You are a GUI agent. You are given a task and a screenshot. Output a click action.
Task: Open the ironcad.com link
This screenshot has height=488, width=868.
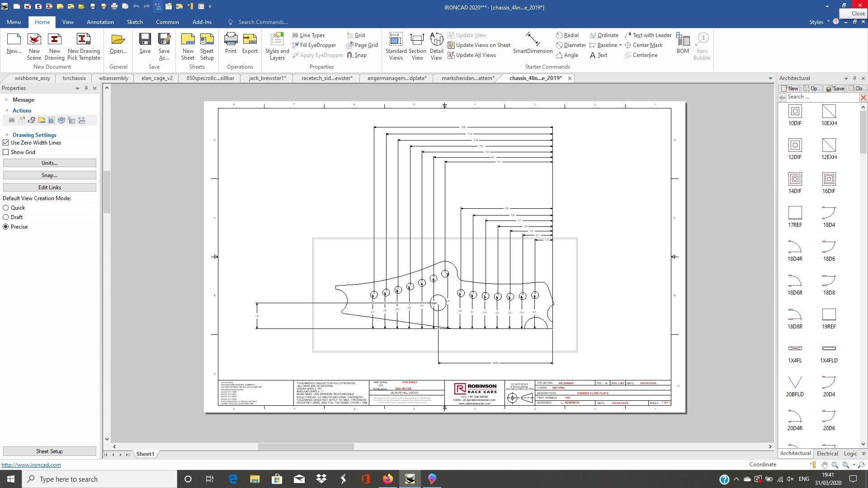point(31,465)
